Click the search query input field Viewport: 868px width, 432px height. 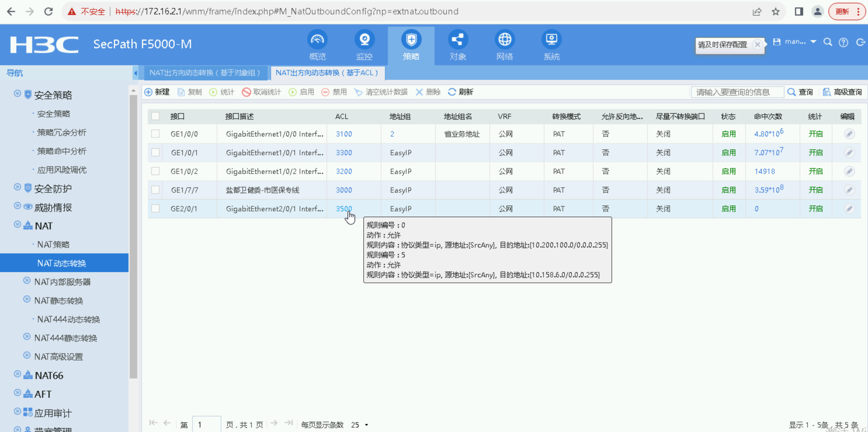737,92
